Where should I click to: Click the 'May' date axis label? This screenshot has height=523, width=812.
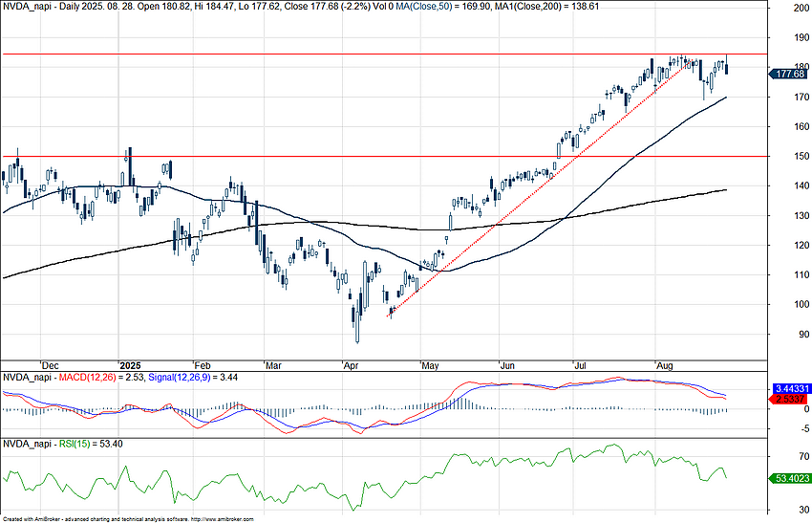(430, 365)
